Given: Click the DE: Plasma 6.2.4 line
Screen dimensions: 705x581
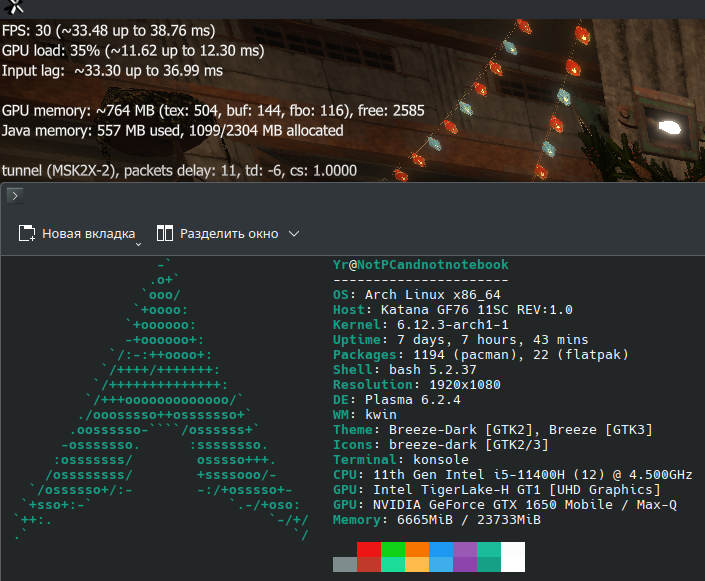Looking at the screenshot, I should (397, 399).
